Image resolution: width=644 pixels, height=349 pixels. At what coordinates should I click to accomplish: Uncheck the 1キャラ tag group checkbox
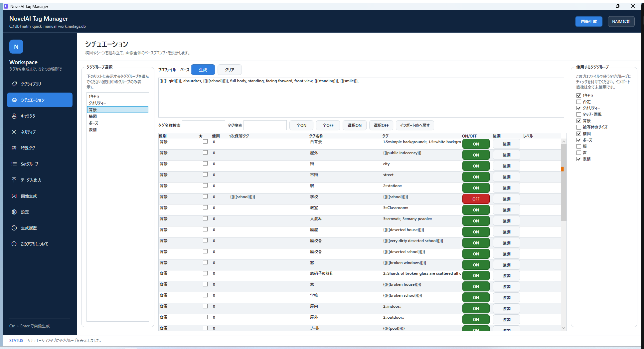click(579, 95)
